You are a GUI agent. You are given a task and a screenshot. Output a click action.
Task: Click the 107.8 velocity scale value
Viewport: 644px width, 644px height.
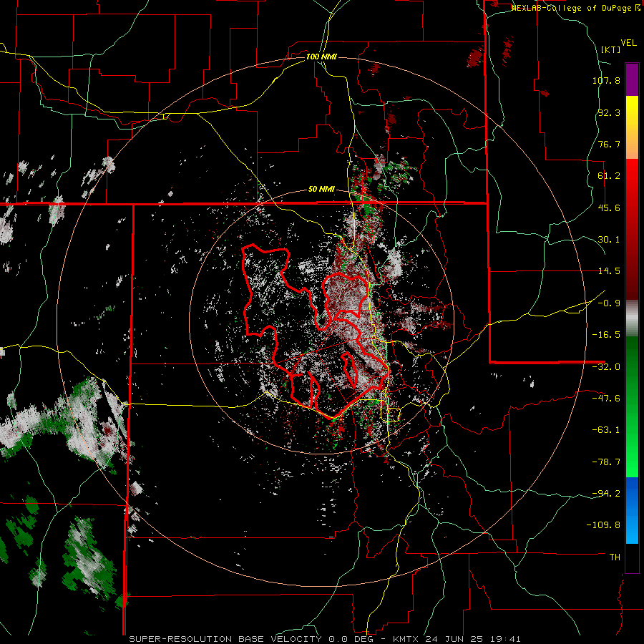coord(606,80)
